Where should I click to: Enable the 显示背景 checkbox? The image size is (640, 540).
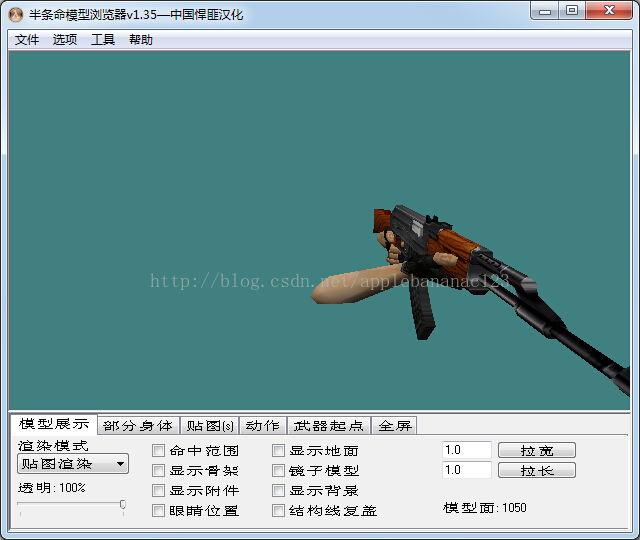coord(278,491)
